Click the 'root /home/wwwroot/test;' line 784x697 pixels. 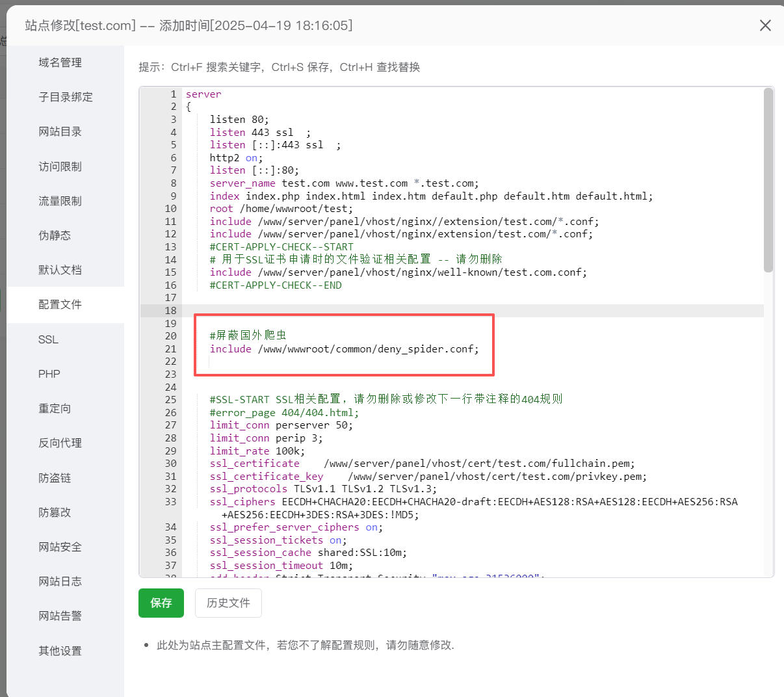[281, 209]
